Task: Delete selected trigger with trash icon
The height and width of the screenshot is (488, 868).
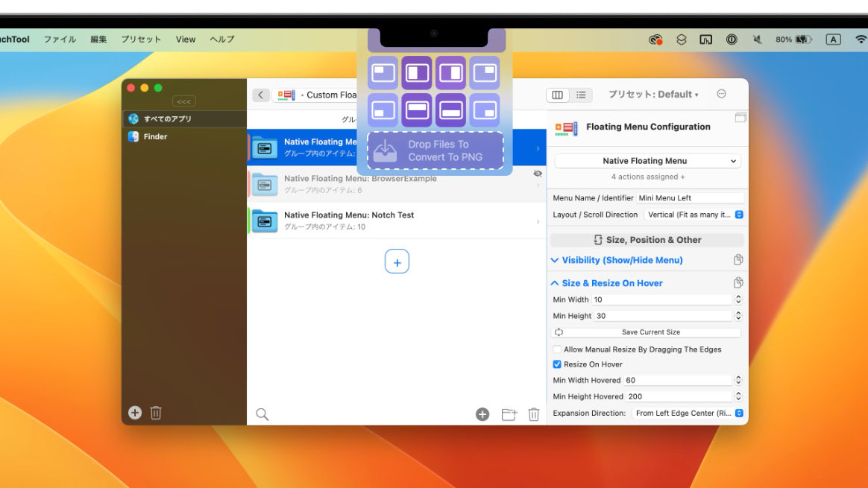Action: click(533, 413)
